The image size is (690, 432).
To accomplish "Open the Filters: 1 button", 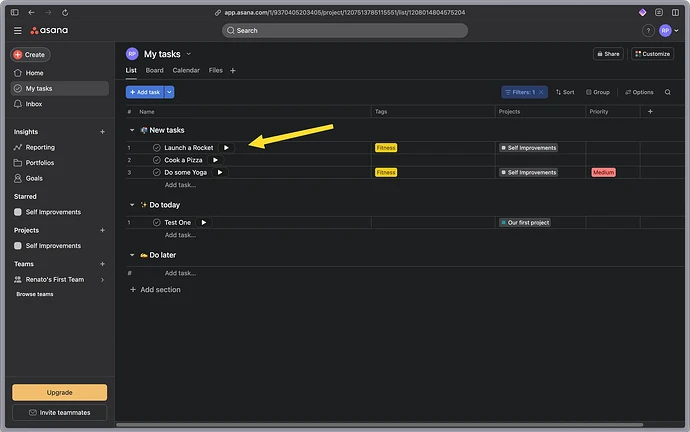I will pos(520,92).
